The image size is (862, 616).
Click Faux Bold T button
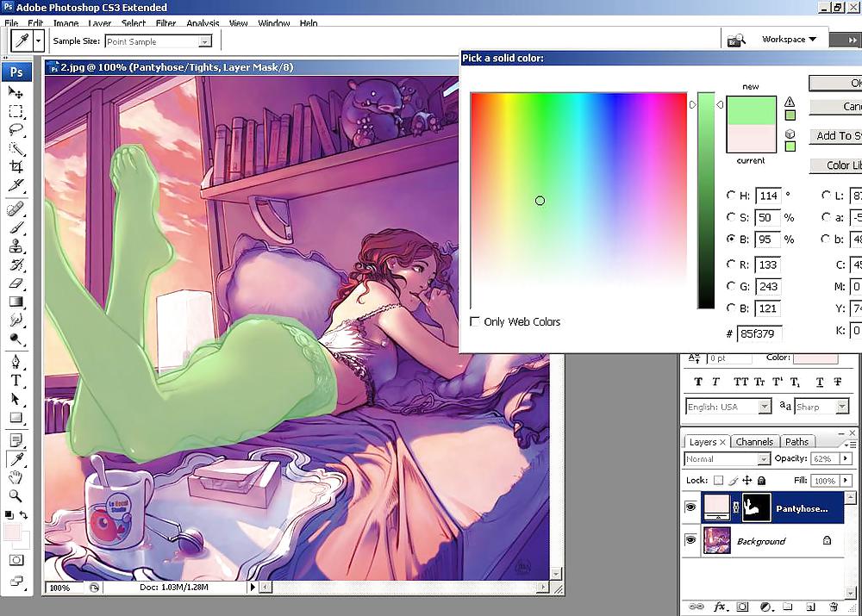point(698,382)
